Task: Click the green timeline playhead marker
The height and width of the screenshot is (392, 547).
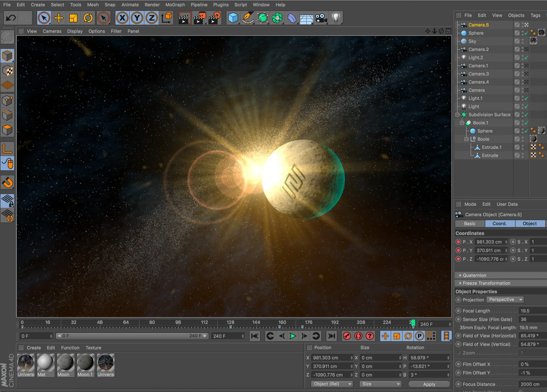Action: click(x=413, y=323)
